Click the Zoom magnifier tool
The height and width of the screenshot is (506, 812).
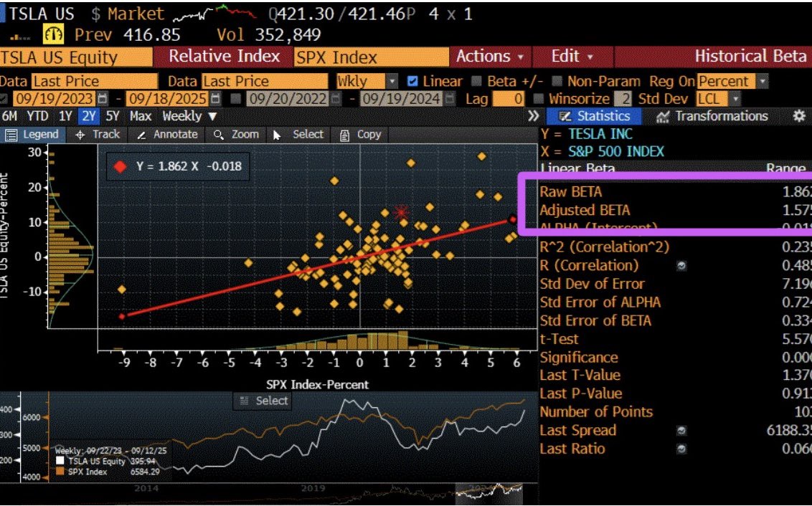[x=236, y=134]
